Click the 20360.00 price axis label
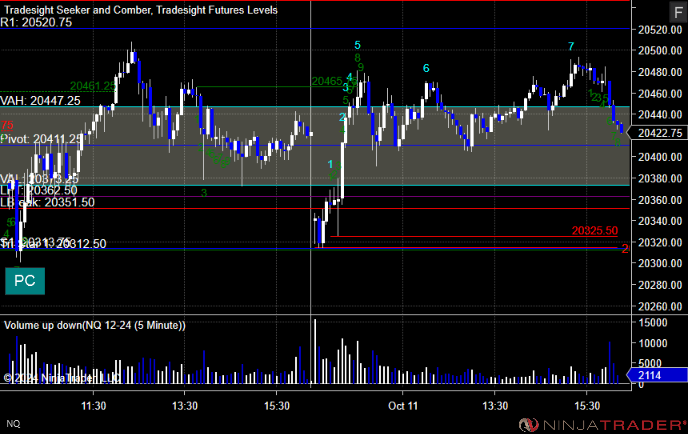688x434 pixels. 660,200
